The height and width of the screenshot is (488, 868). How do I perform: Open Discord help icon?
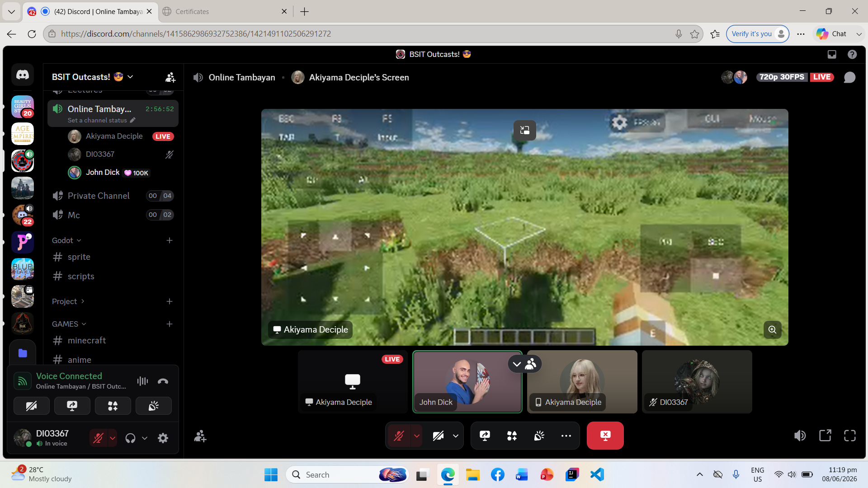click(852, 54)
